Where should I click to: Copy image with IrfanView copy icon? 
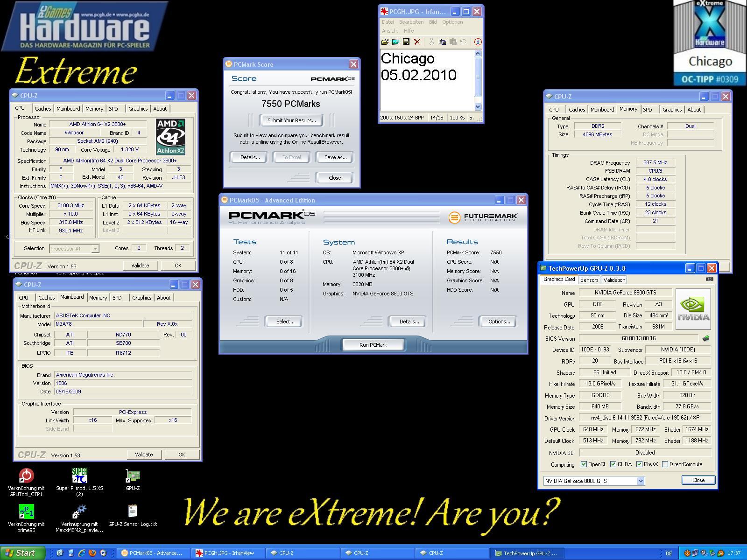point(442,42)
